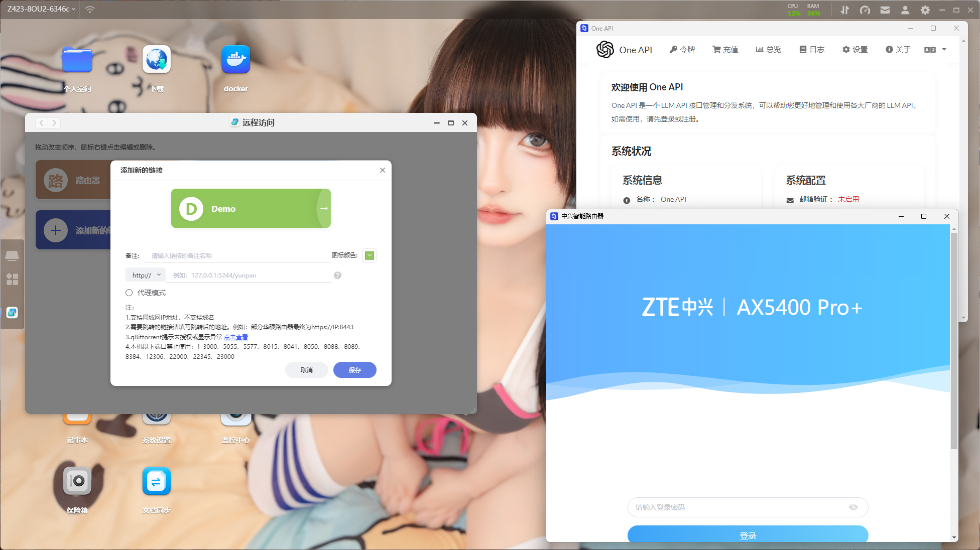Expand the http protocol dropdown selector
This screenshot has height=550, width=980.
pyautogui.click(x=144, y=274)
